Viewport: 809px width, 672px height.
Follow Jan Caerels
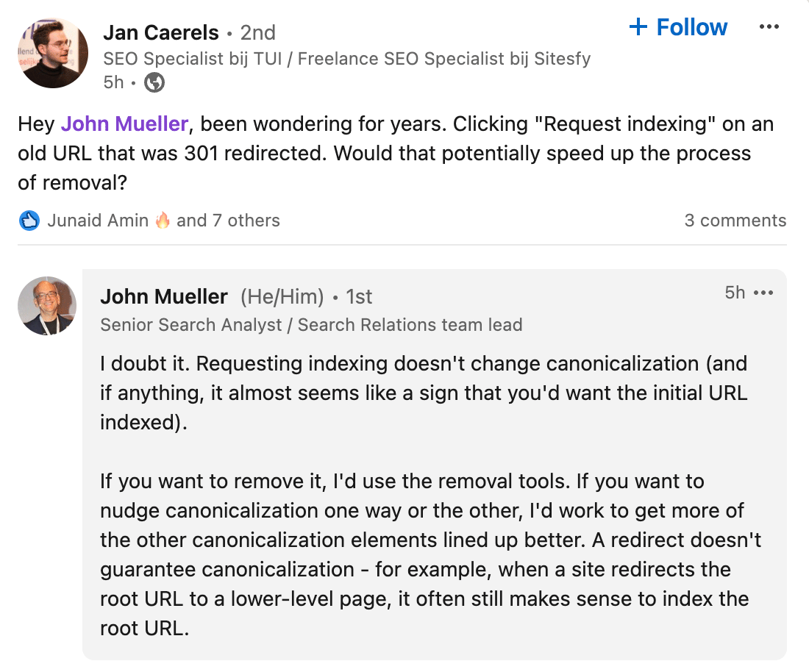(x=678, y=26)
